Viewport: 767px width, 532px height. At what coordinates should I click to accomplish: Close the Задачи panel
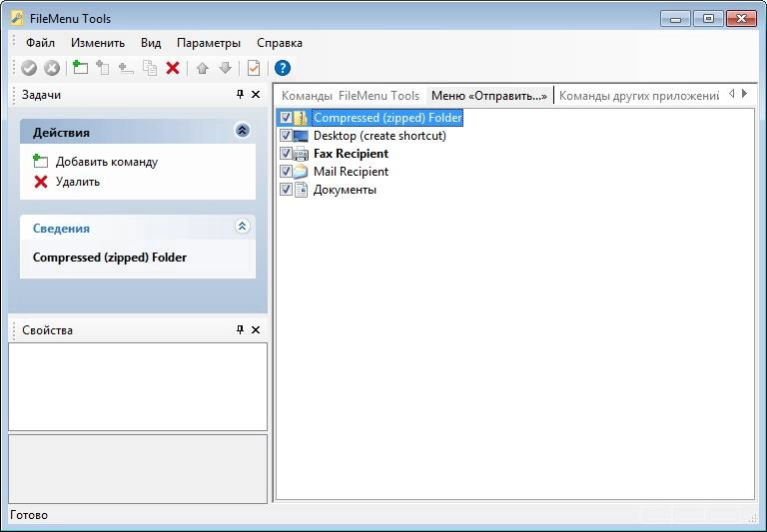click(x=256, y=95)
